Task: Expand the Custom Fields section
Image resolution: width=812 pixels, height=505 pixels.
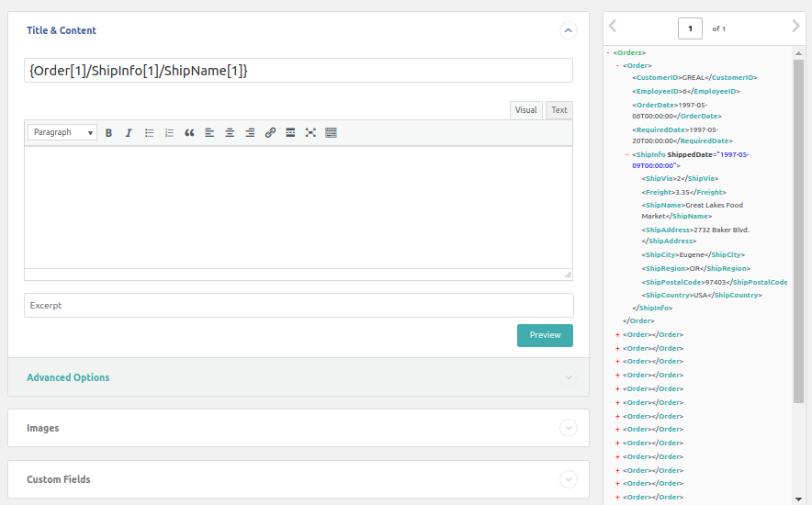Action: [x=568, y=479]
